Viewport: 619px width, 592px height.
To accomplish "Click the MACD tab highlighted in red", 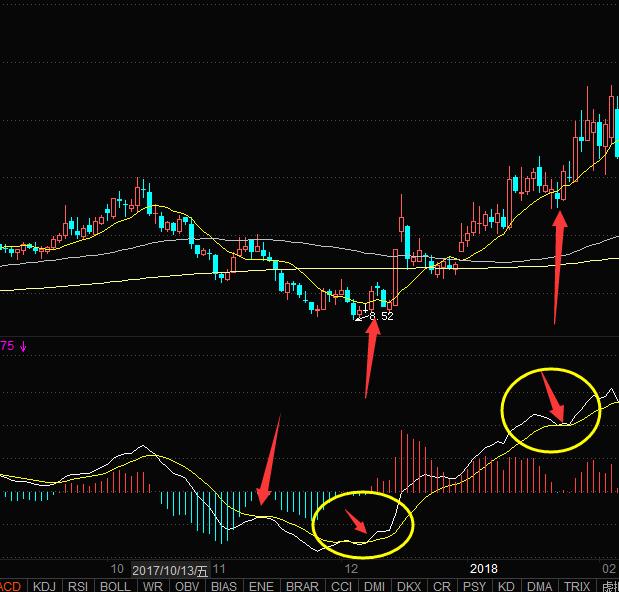I will point(11,586).
